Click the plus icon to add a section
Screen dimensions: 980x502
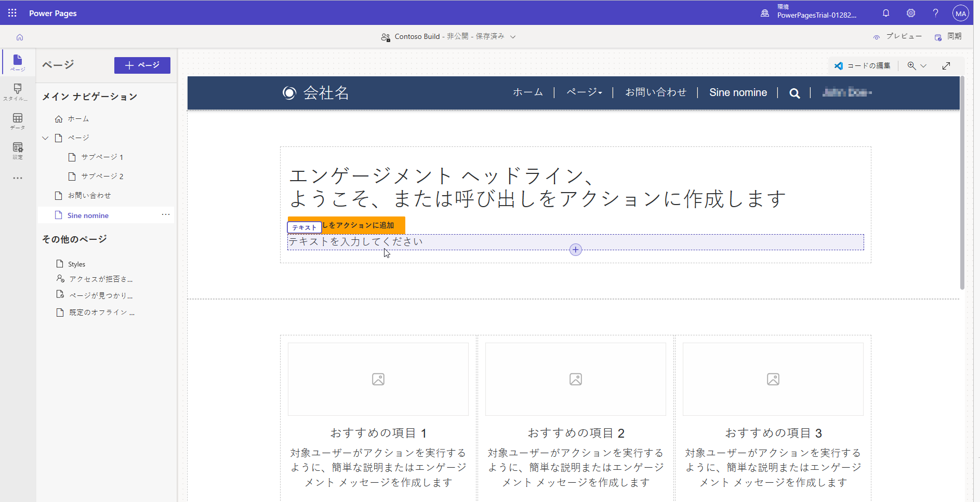pos(575,249)
